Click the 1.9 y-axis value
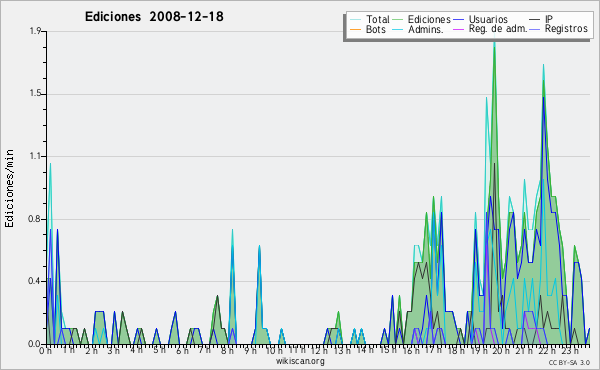Screen dimensions: 600x370 pyautogui.click(x=35, y=31)
